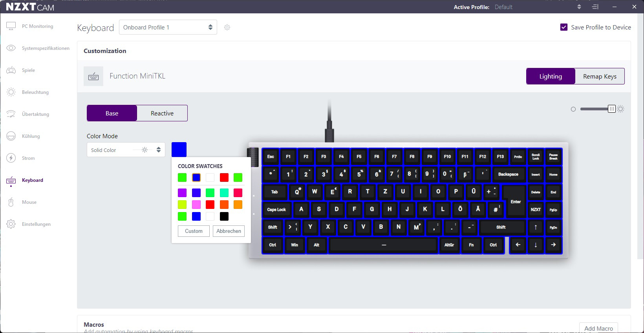Screen dimensions: 644x333
Task: Select the Backspace key
Action: point(508,174)
